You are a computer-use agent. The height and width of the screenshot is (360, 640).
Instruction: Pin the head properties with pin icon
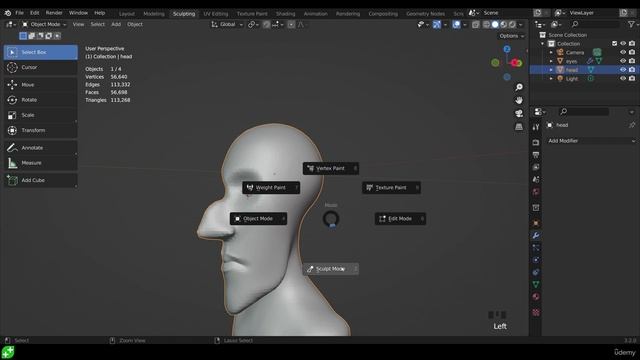pyautogui.click(x=632, y=125)
